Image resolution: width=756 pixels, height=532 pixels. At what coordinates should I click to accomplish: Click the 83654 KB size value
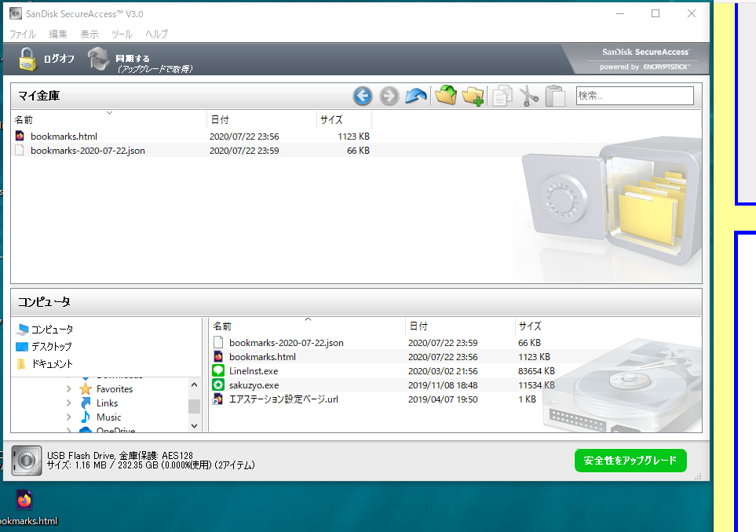(537, 371)
